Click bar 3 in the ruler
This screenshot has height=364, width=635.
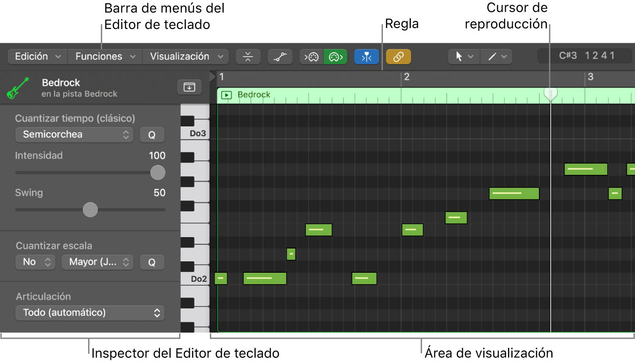pyautogui.click(x=590, y=77)
